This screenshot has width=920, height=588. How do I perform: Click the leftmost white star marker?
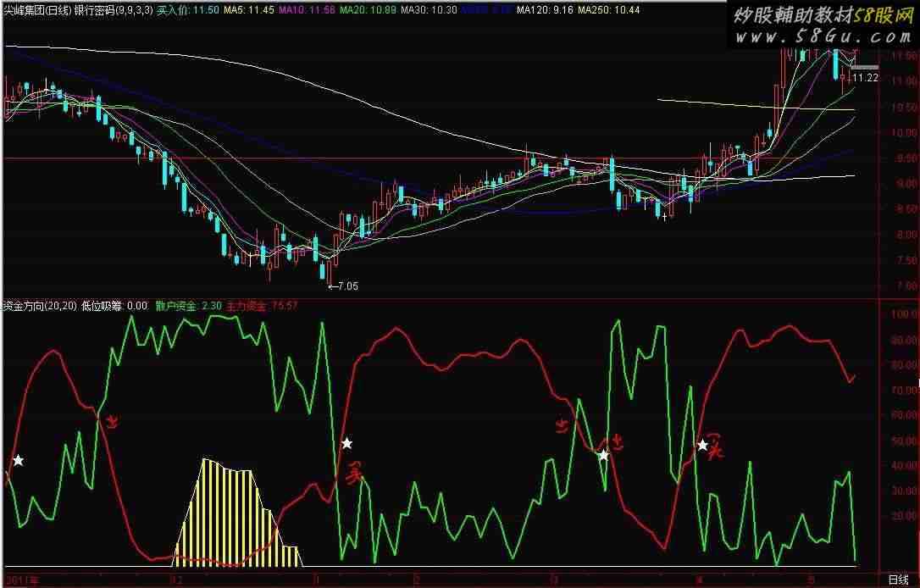18,461
